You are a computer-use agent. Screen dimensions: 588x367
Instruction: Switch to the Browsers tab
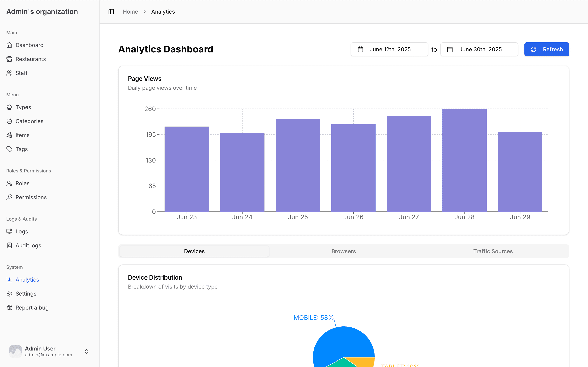click(x=343, y=251)
